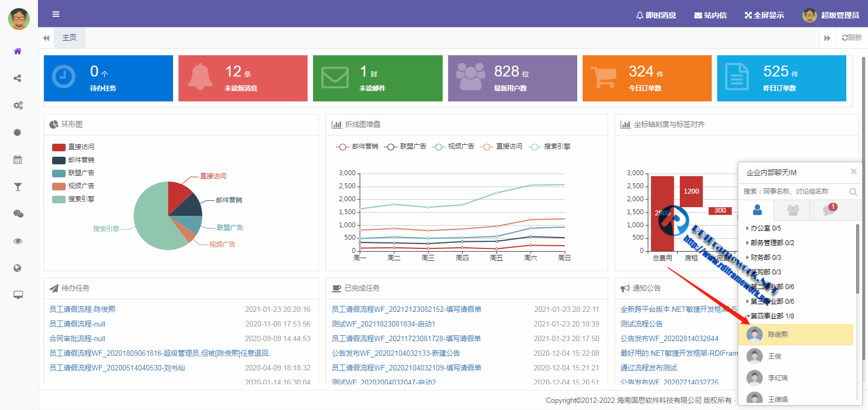This screenshot has width=868, height=410.
Task: Open the share icon in left sidebar
Action: click(x=17, y=78)
